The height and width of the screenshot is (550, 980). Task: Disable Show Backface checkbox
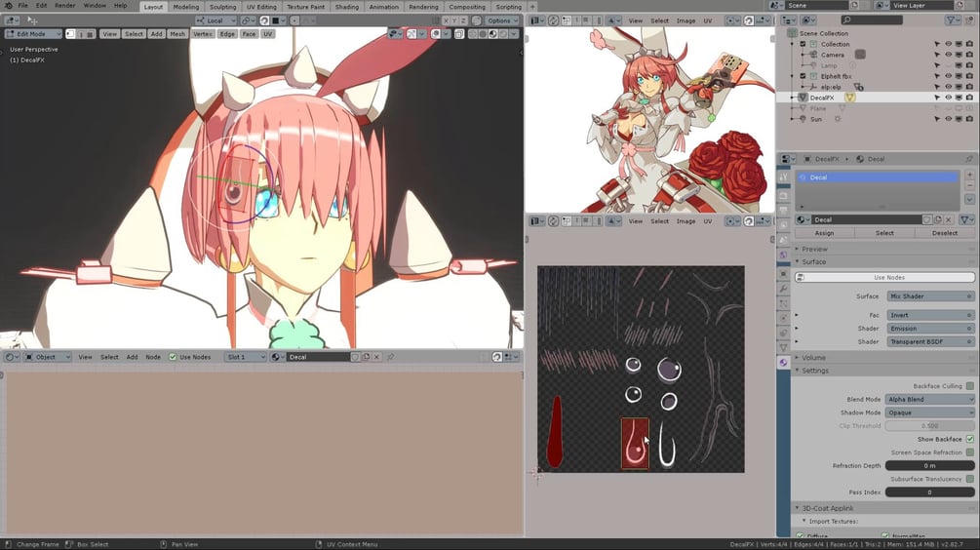pyautogui.click(x=969, y=439)
